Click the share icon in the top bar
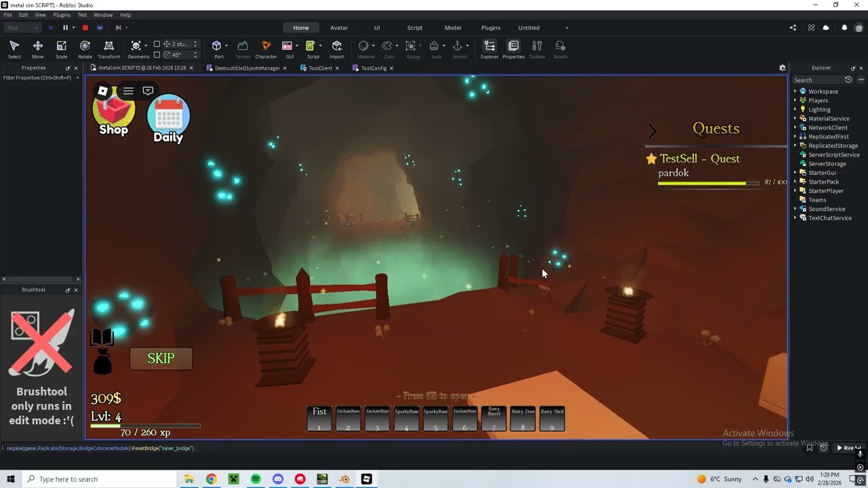 [x=793, y=28]
